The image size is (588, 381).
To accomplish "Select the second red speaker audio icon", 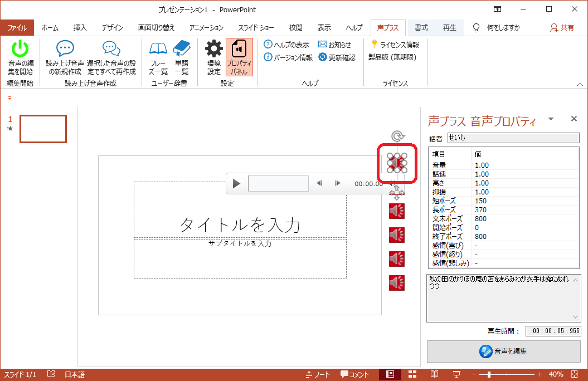I will [x=397, y=211].
